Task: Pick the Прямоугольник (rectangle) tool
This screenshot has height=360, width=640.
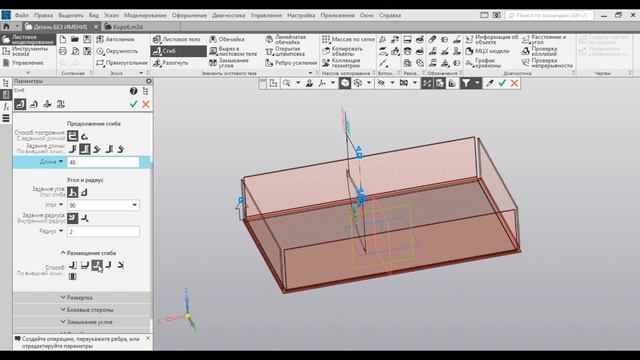Action: (122, 63)
